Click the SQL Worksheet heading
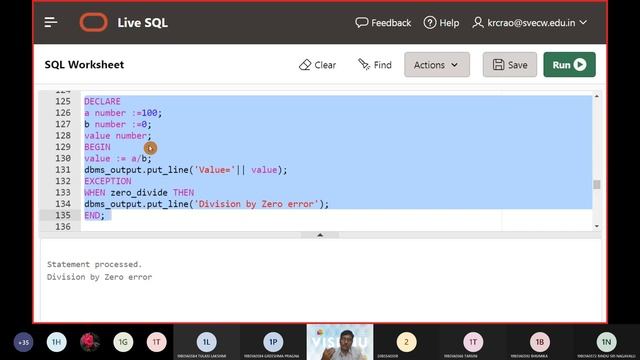Viewport: 640px width, 360px height. click(84, 64)
